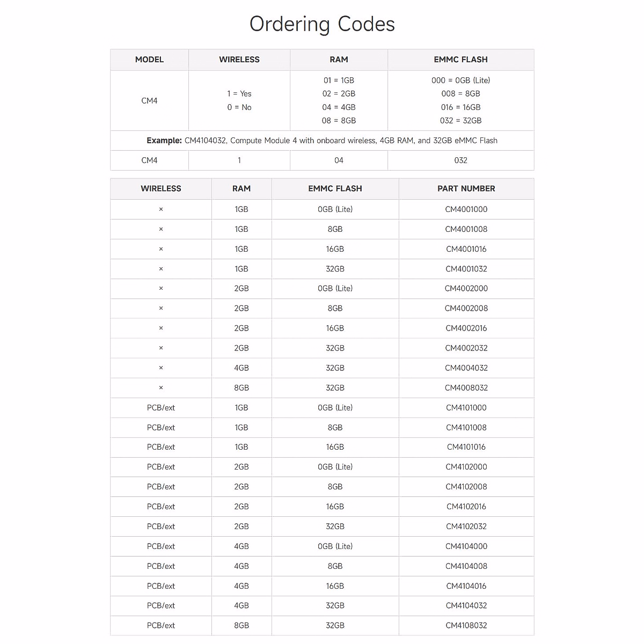Viewport: 644px width, 644px height.
Task: Click the "016 = 16GB" flash code
Action: click(x=460, y=107)
